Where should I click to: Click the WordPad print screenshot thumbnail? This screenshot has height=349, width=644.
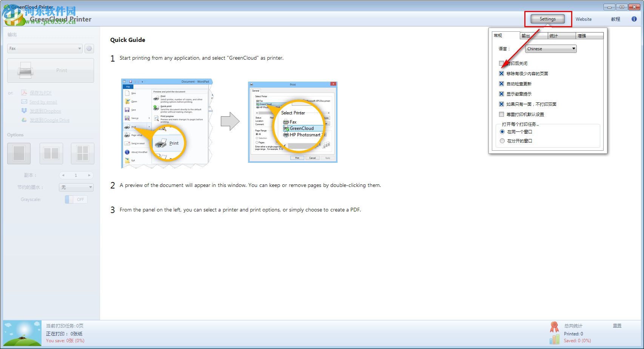pyautogui.click(x=167, y=123)
